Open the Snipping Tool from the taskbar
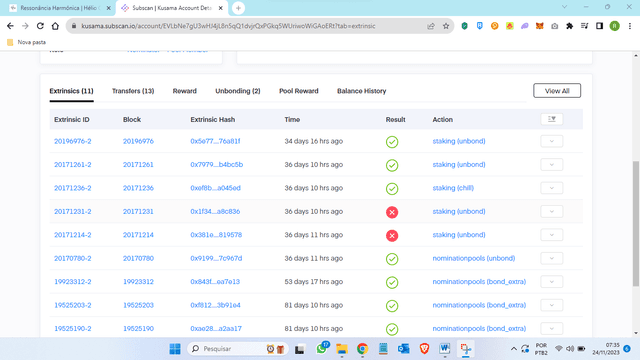The image size is (640, 360). (x=465, y=349)
